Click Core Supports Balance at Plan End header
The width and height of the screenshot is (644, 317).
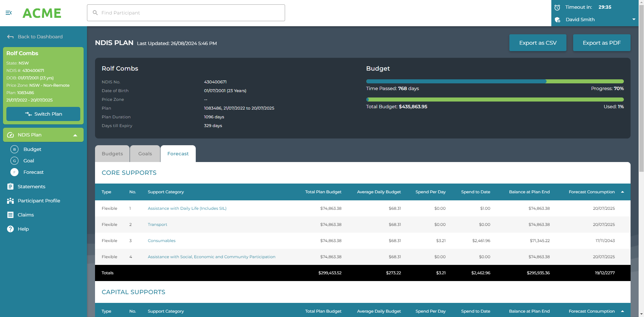[x=529, y=192]
